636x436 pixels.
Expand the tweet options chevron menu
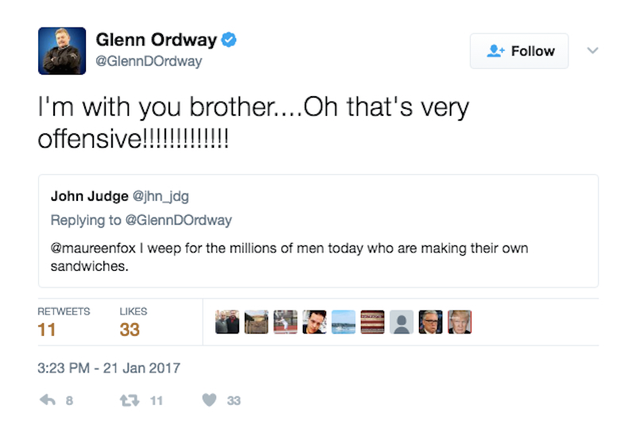[593, 51]
